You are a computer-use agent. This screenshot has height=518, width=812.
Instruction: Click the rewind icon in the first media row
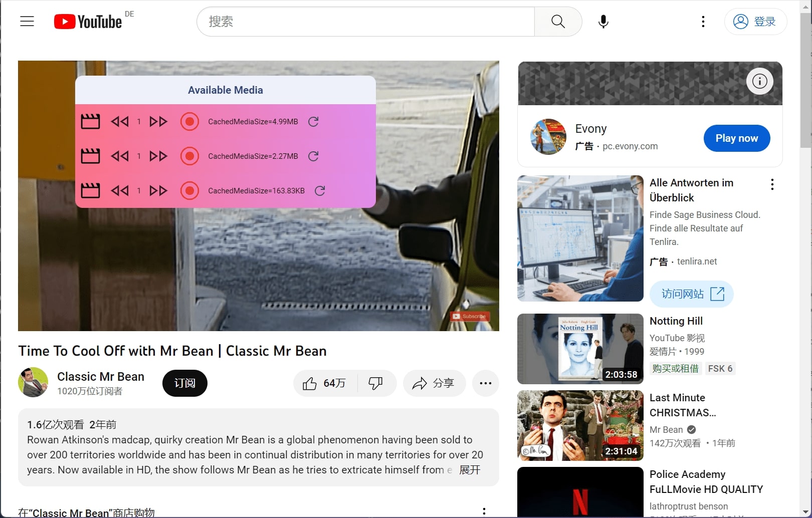click(120, 121)
